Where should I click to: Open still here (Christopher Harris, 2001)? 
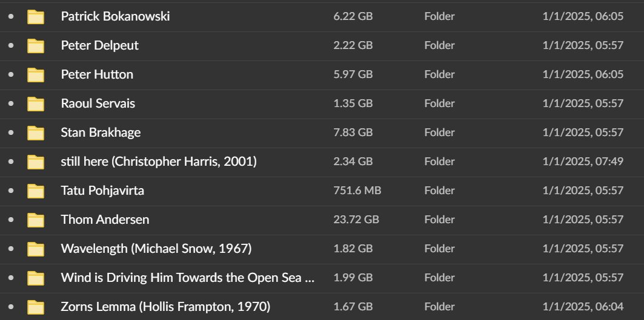click(x=159, y=162)
